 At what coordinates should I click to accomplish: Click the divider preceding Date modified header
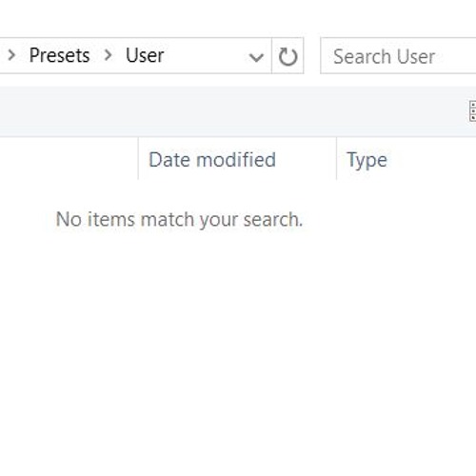click(x=138, y=159)
